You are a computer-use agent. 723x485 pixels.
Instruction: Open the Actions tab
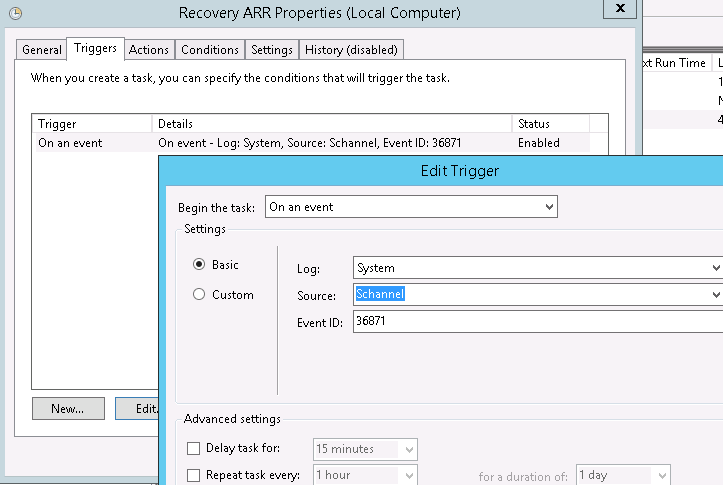point(149,50)
